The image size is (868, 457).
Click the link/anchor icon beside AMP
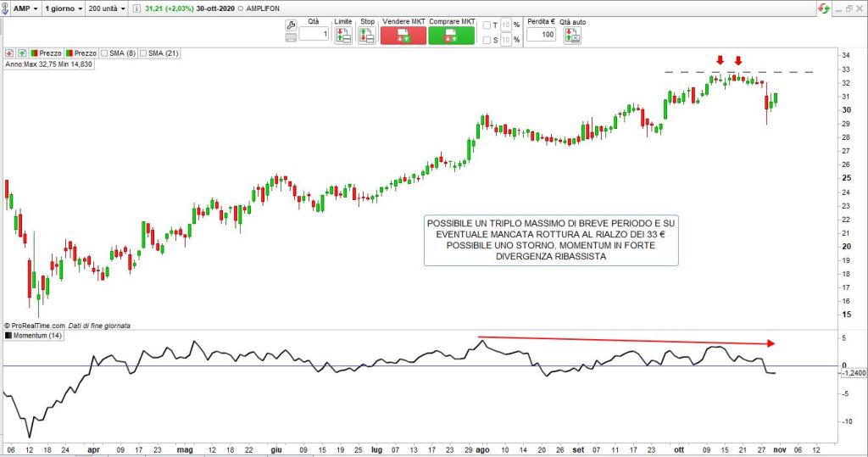[x=5, y=8]
